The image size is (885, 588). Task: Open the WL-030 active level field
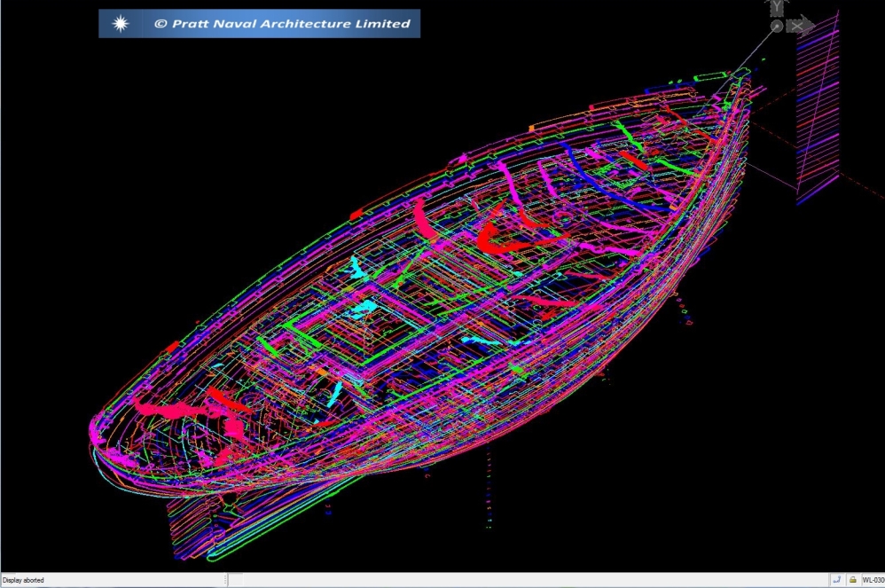click(872, 580)
